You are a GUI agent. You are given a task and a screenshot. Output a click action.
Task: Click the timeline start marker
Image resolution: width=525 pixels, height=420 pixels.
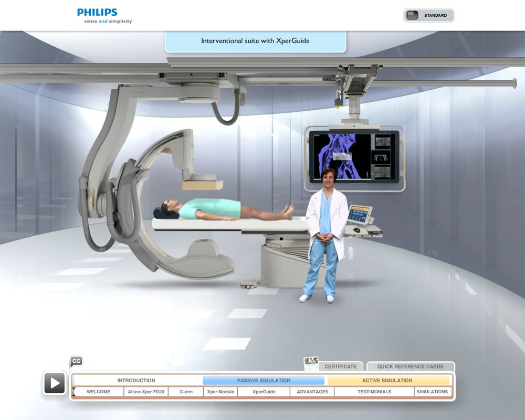pos(73,392)
